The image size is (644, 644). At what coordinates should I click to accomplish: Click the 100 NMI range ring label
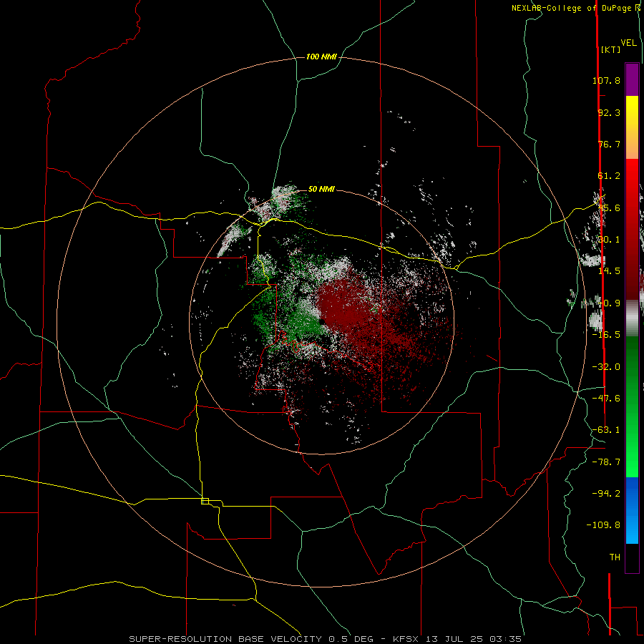[x=321, y=57]
